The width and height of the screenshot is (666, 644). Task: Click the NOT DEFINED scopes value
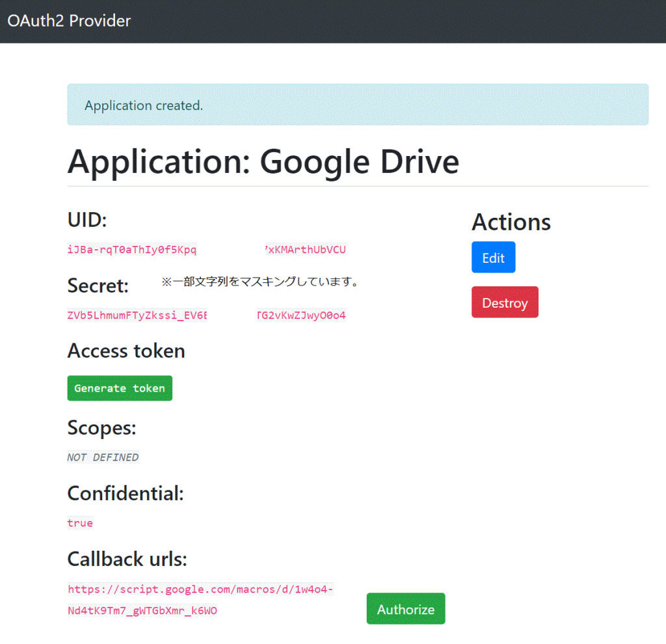[103, 457]
